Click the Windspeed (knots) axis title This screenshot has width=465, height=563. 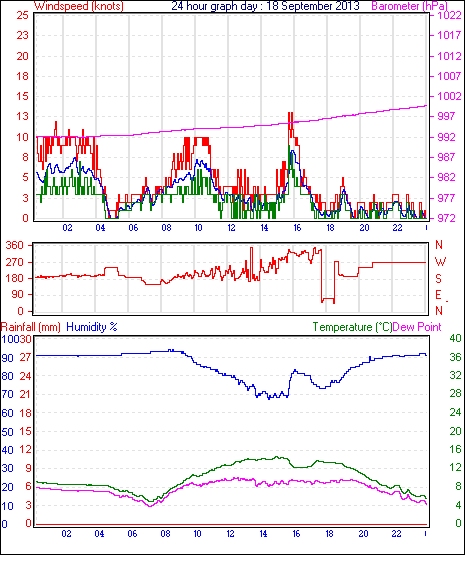coord(79,6)
